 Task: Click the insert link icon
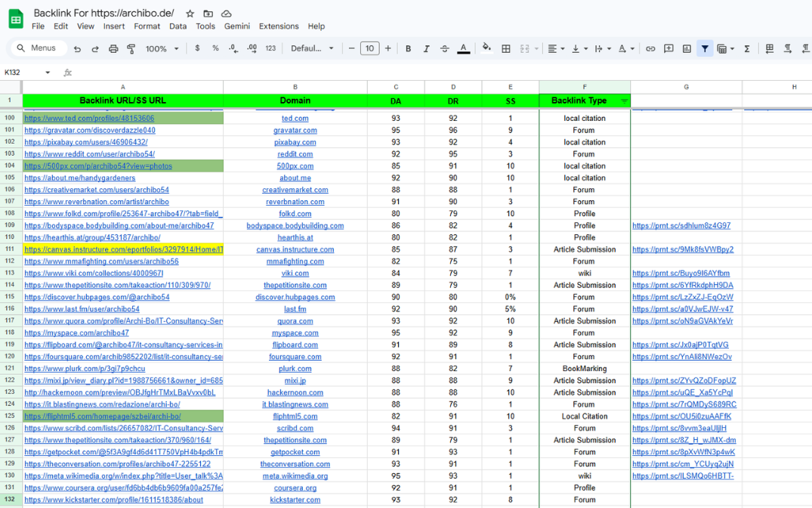pyautogui.click(x=650, y=48)
